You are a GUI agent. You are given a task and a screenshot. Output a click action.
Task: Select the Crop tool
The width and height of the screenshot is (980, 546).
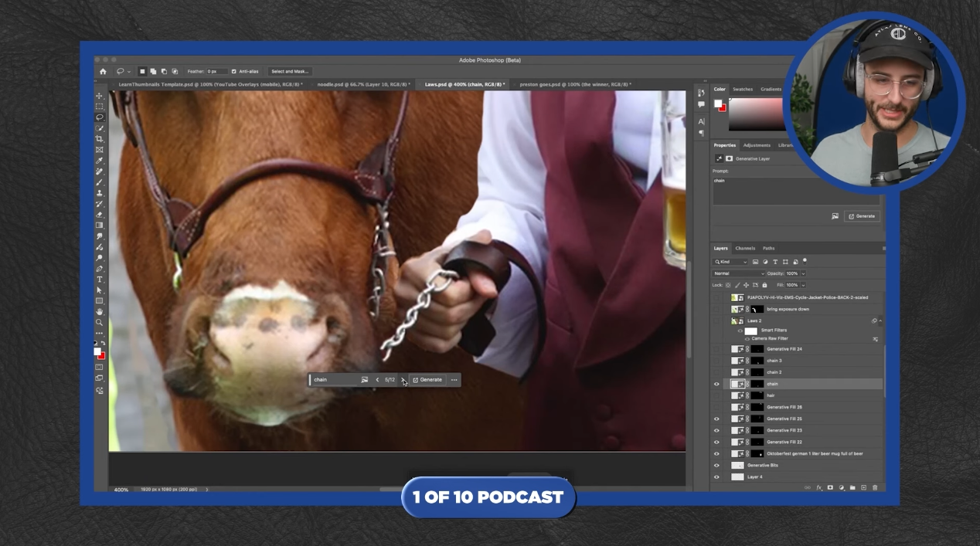(x=99, y=139)
